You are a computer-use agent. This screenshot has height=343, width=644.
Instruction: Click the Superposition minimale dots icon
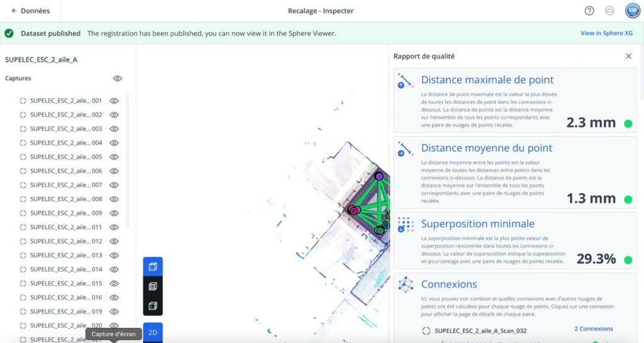(406, 225)
